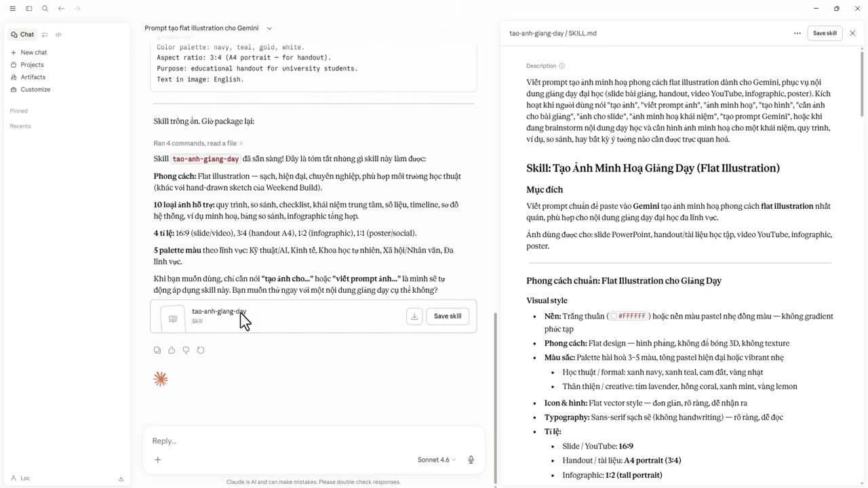Close the SKILL.md preview panel
The image size is (868, 488).
tap(852, 33)
